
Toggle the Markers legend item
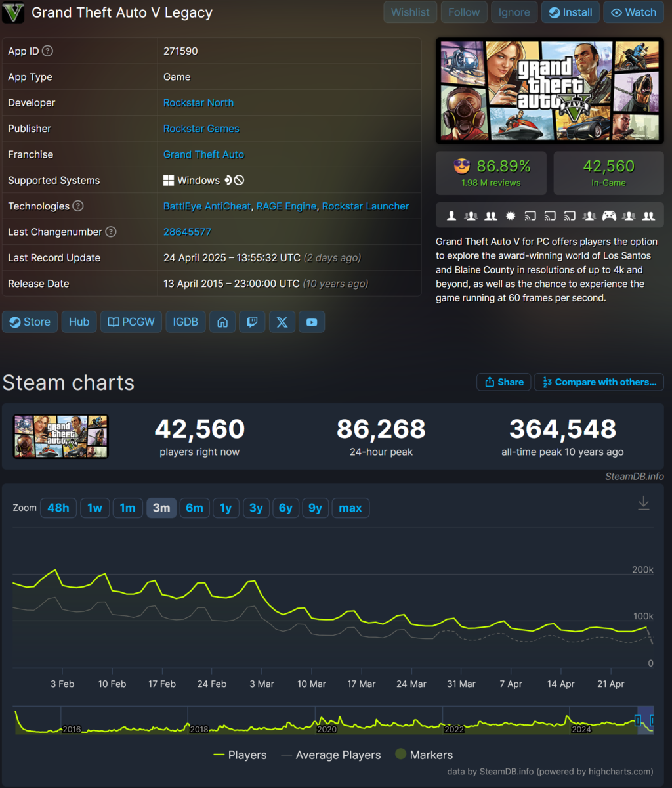(424, 755)
